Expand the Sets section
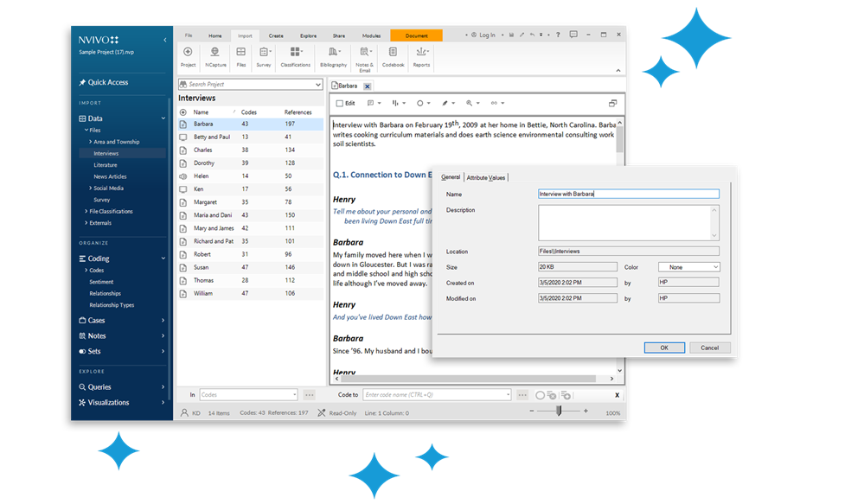This screenshot has height=504, width=864. click(163, 351)
